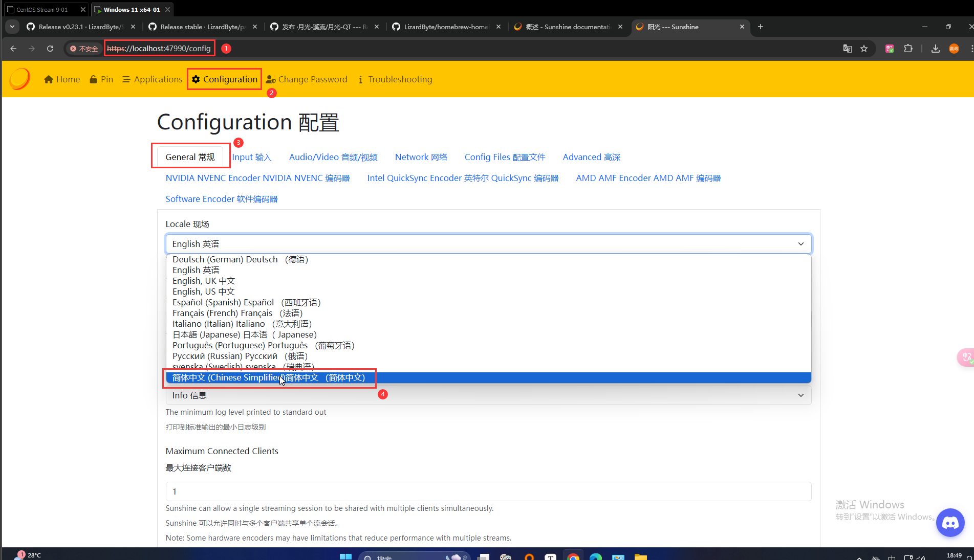This screenshot has width=974, height=560.
Task: Open the General 常规 settings tab
Action: click(190, 157)
